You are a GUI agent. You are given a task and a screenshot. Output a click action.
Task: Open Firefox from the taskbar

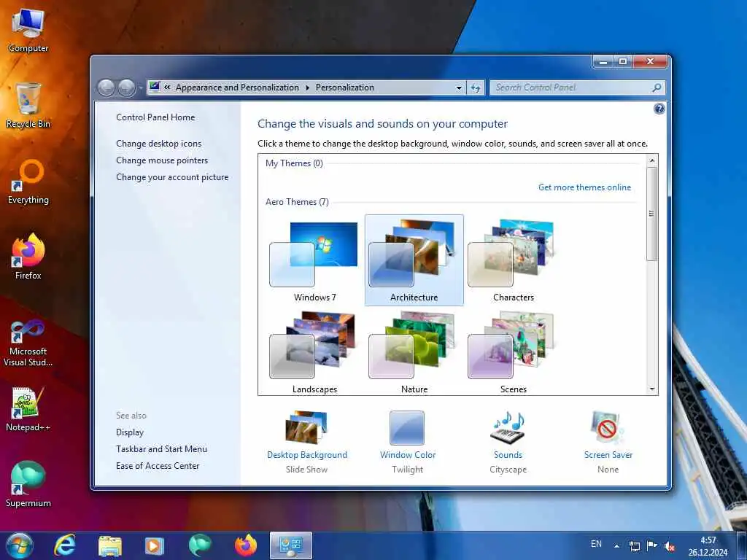point(246,545)
